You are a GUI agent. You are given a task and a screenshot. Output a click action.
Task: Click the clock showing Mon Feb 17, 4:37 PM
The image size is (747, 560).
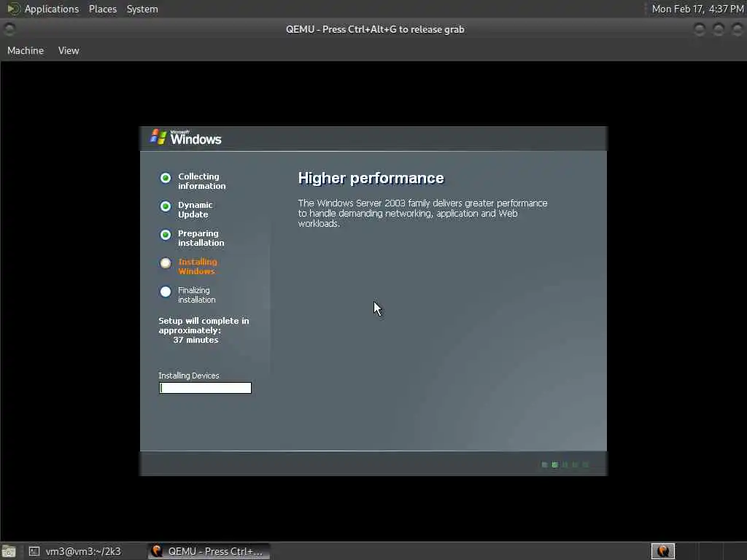(x=697, y=9)
